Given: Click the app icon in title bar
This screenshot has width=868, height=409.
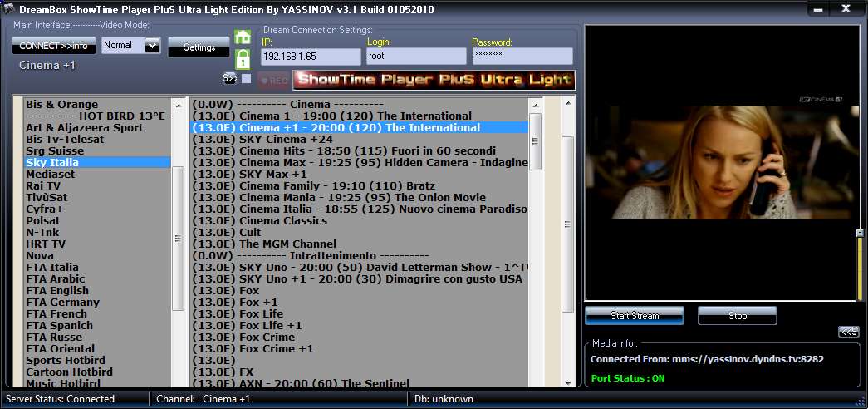Looking at the screenshot, I should point(9,9).
